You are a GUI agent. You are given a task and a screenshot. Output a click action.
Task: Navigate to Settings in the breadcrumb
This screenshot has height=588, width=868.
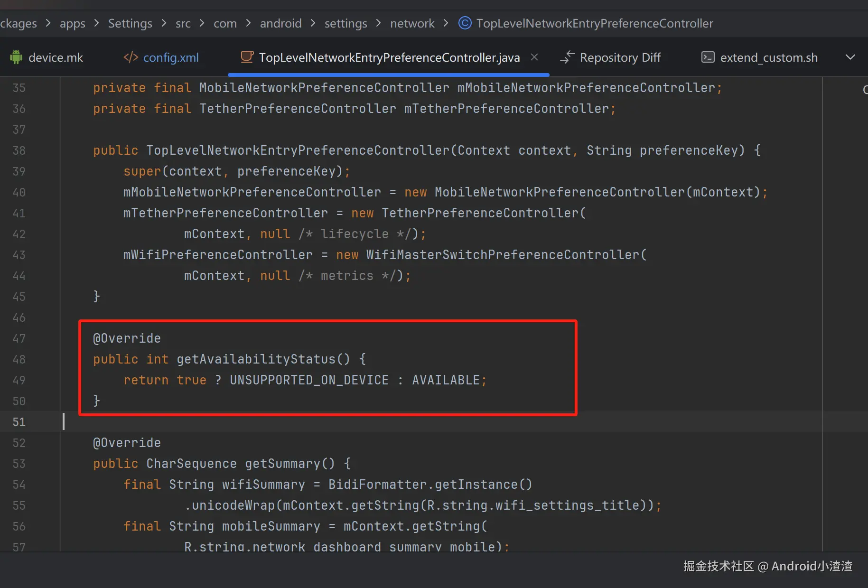point(130,23)
